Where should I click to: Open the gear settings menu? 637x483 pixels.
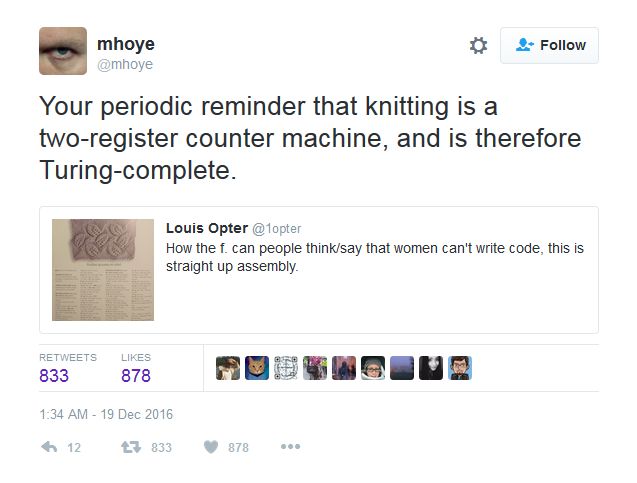tap(478, 45)
